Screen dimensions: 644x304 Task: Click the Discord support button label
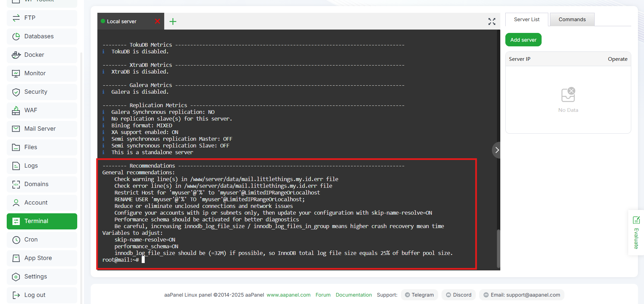[x=462, y=295]
